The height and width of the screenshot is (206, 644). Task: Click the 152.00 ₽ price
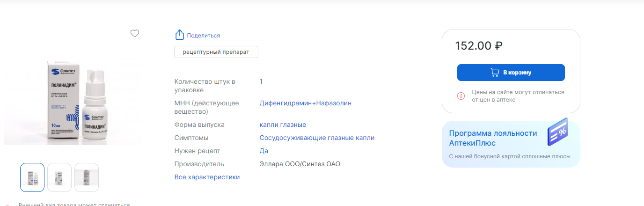pos(479,46)
